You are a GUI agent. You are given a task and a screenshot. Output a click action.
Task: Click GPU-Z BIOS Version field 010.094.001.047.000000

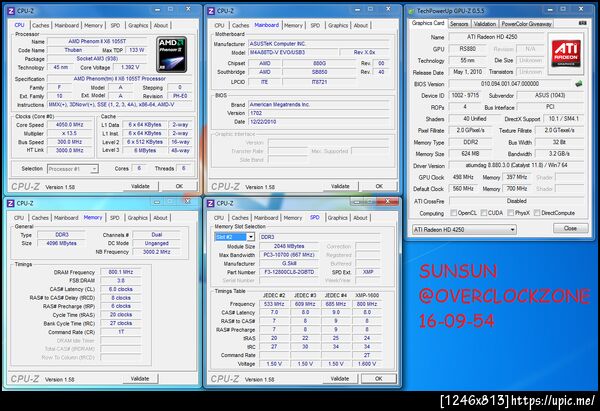(510, 84)
